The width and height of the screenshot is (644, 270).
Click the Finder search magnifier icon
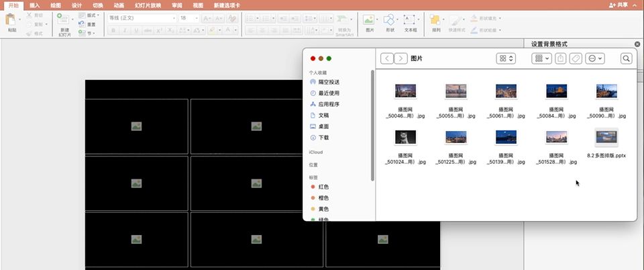point(626,59)
